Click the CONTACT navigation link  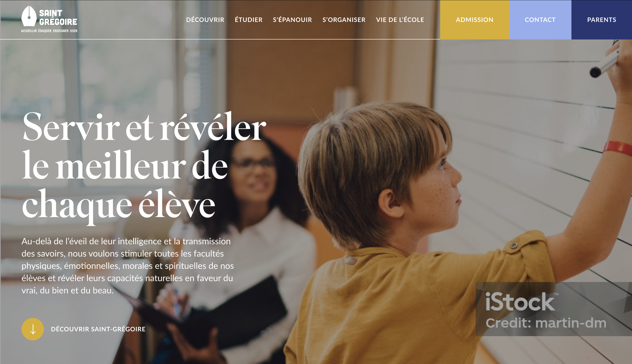pos(540,20)
